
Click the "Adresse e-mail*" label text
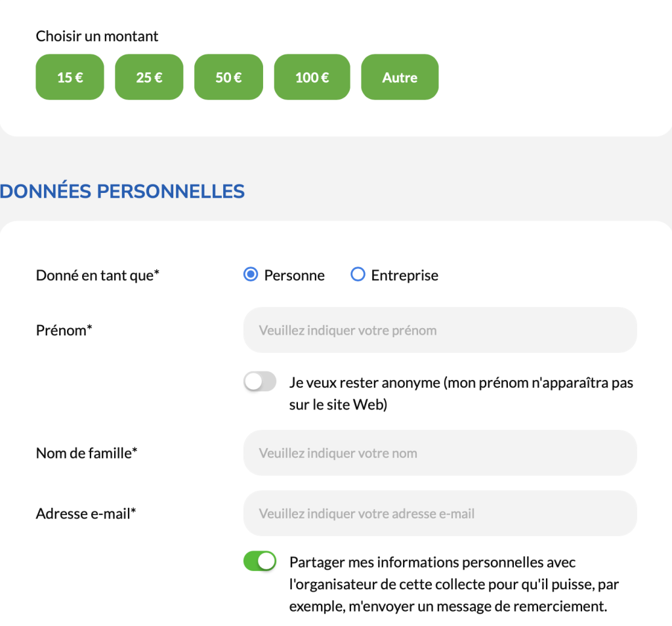point(86,513)
